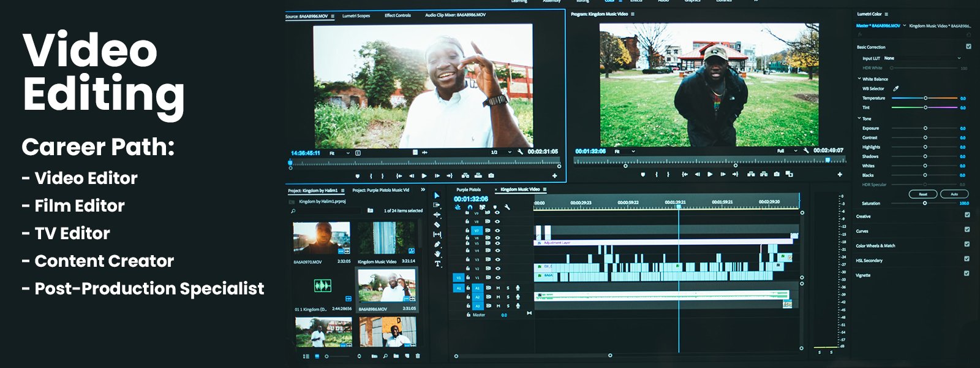The height and width of the screenshot is (368, 980).
Task: Select the Type tool
Action: point(437,264)
